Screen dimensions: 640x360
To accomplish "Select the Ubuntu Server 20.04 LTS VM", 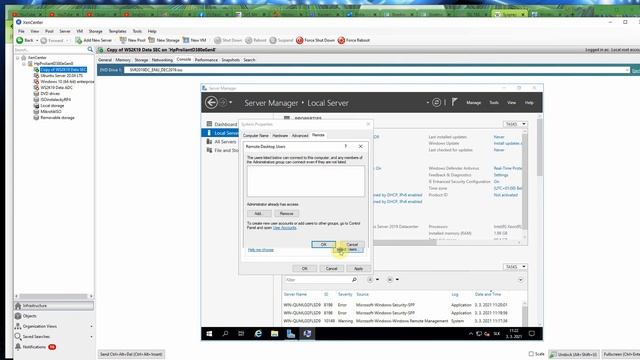I will click(x=62, y=76).
